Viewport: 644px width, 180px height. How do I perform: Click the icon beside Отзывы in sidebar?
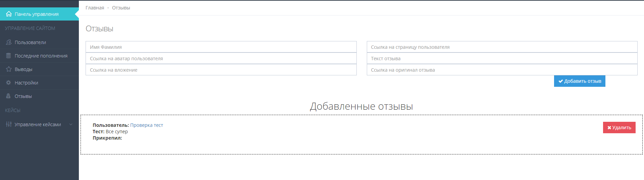(x=9, y=96)
